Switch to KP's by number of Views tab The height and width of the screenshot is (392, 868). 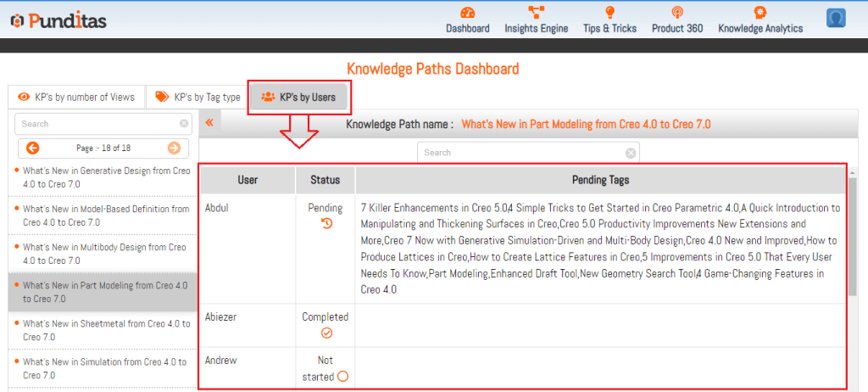[76, 98]
